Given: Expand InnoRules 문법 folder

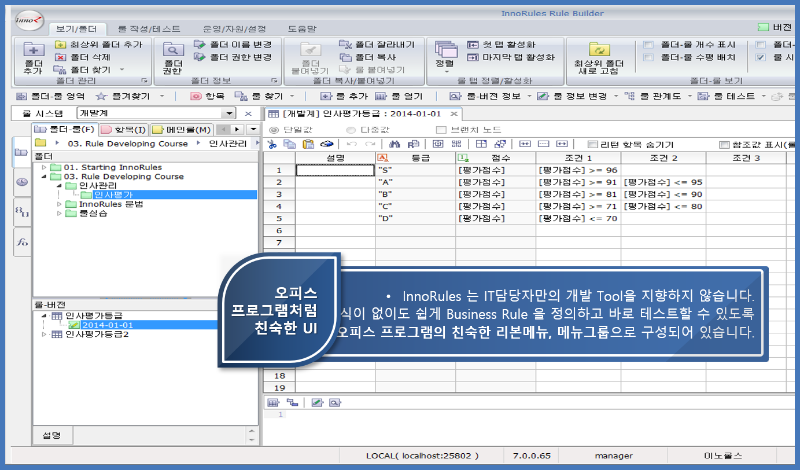Looking at the screenshot, I should point(59,204).
